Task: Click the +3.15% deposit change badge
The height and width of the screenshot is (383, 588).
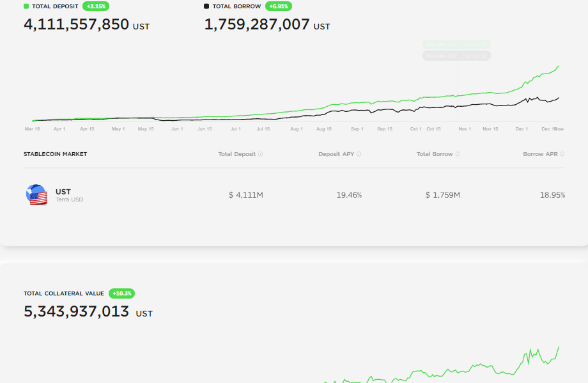Action: 96,6
